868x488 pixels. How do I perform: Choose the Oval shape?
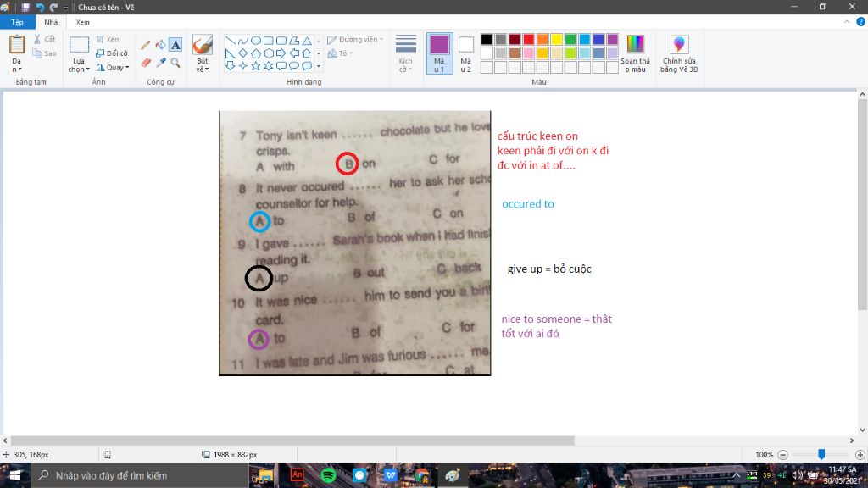coord(256,41)
